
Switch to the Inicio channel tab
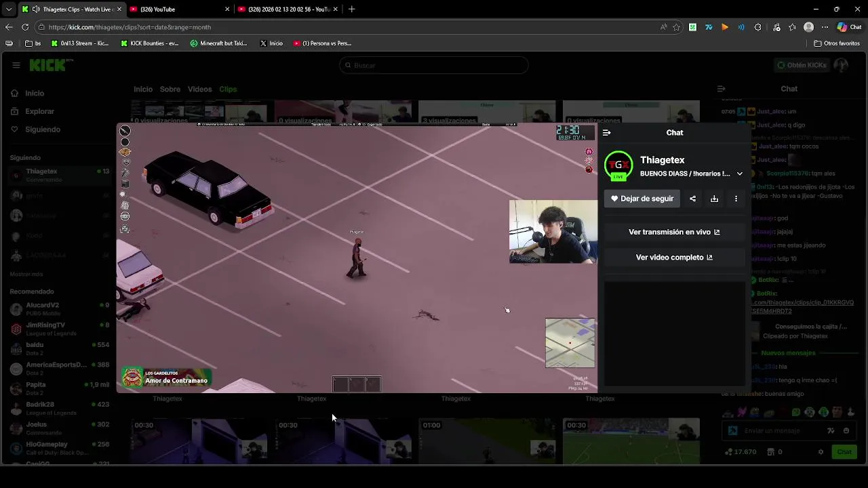pos(143,89)
